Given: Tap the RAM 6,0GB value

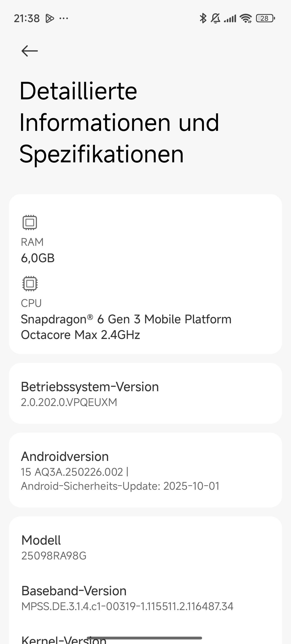Looking at the screenshot, I should [x=38, y=258].
